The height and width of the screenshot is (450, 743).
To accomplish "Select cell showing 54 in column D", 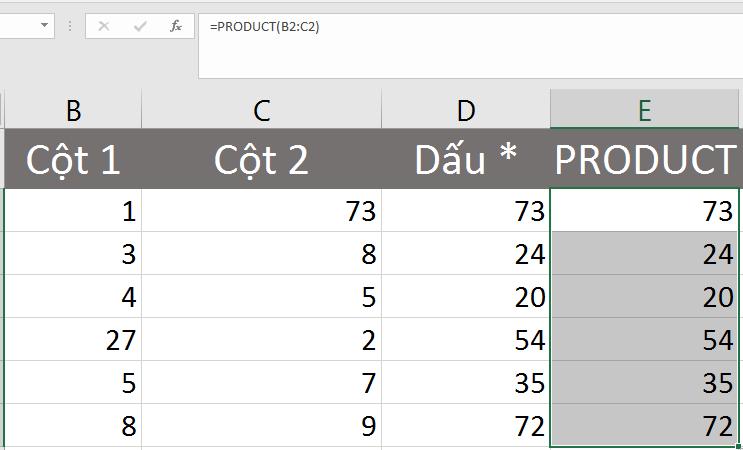I will 465,340.
